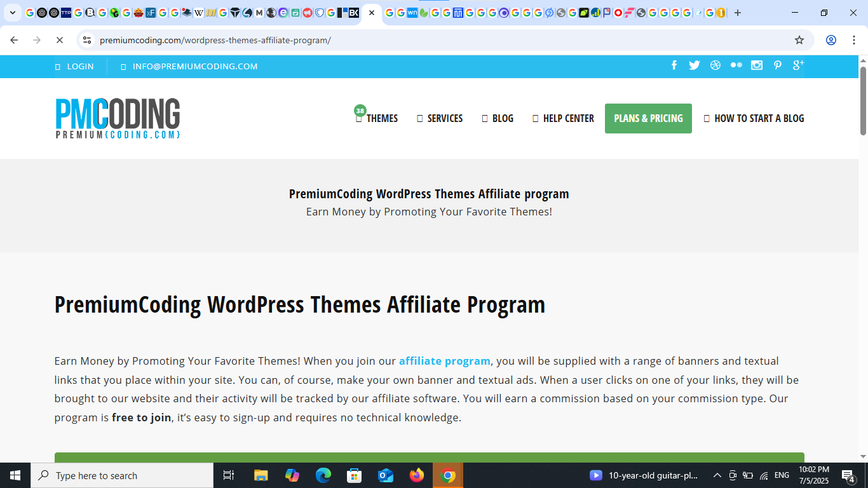This screenshot has height=488, width=868.
Task: Close the active browser tab
Action: [372, 13]
